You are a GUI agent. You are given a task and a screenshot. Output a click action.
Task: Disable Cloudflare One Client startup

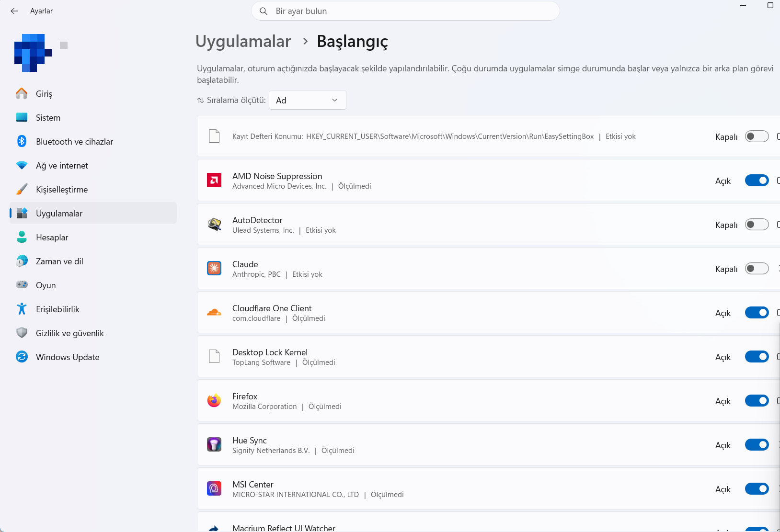click(x=757, y=313)
